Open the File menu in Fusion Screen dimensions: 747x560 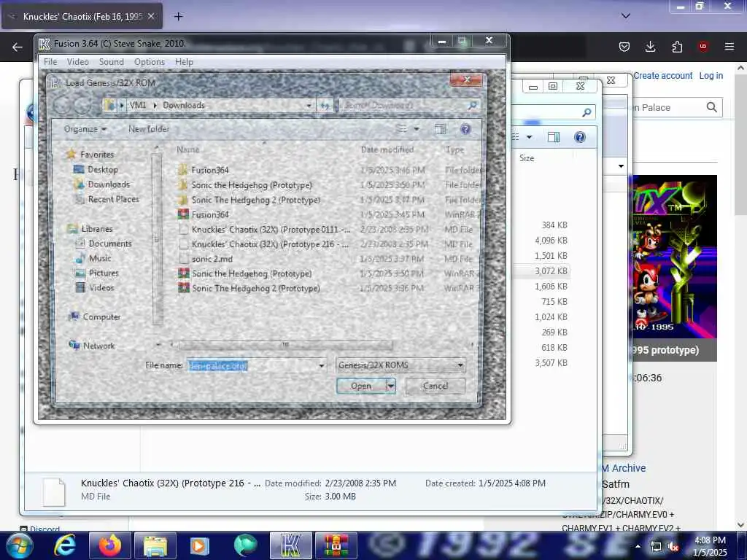pos(50,62)
